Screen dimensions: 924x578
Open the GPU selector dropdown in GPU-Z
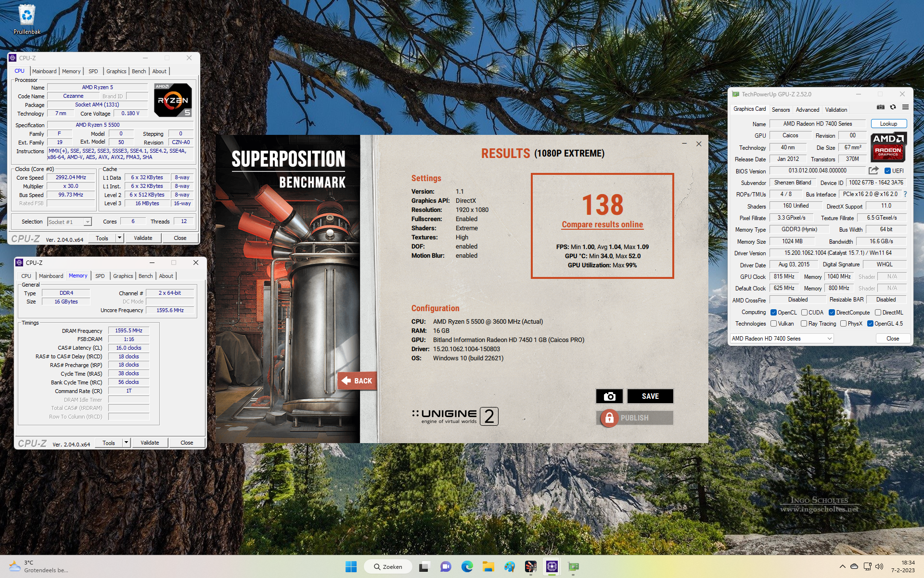tap(782, 339)
